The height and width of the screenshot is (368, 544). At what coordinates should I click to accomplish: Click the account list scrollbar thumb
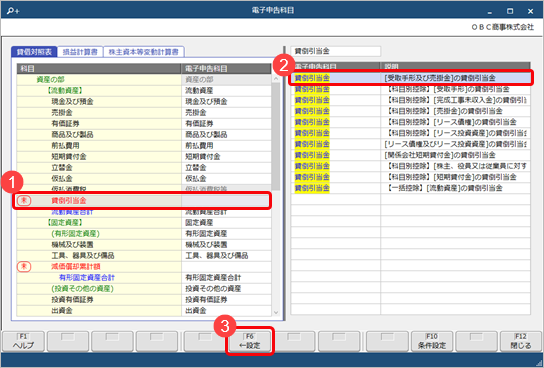276,137
